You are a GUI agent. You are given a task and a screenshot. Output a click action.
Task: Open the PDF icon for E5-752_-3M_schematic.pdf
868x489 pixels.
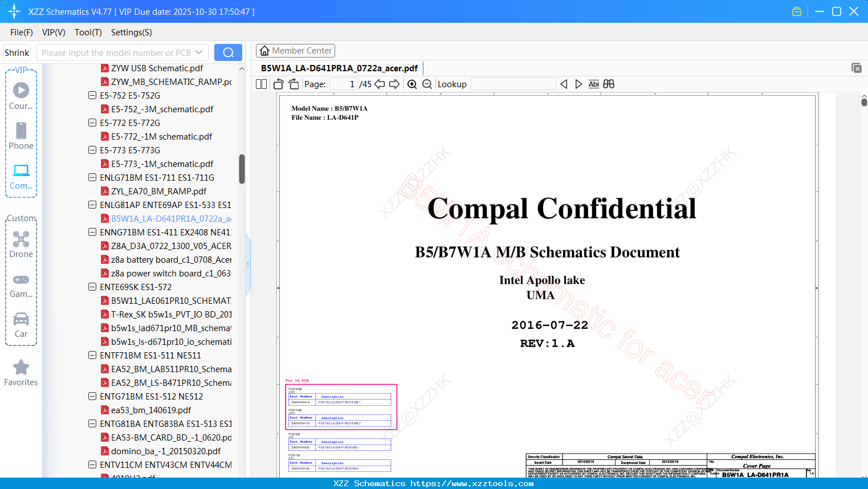point(105,109)
